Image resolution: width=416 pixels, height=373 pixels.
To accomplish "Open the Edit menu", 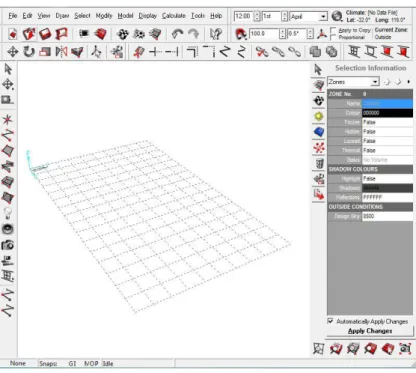I will click(x=27, y=16).
